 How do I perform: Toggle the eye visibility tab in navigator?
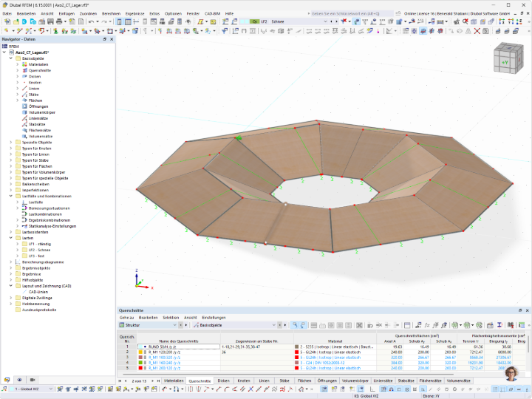20,380
